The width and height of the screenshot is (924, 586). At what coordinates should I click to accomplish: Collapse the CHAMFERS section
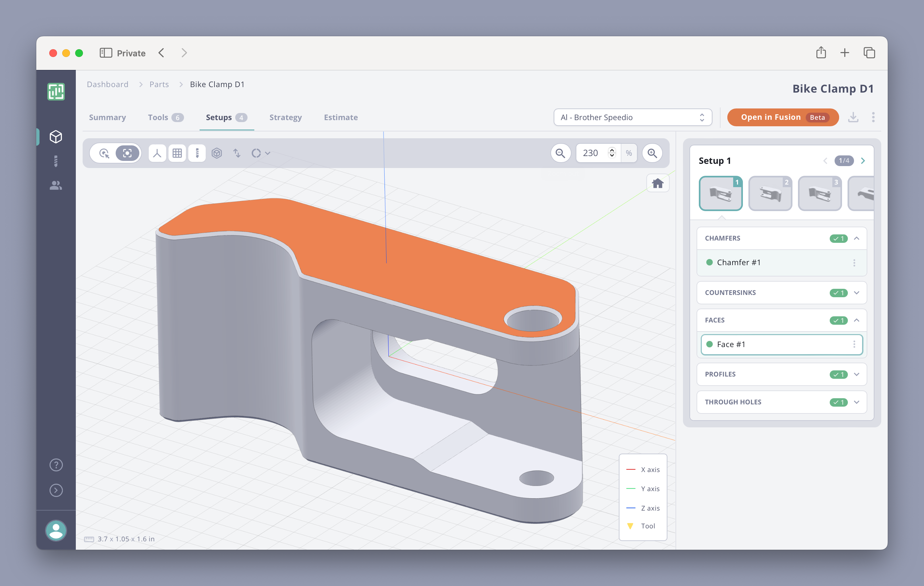point(857,238)
